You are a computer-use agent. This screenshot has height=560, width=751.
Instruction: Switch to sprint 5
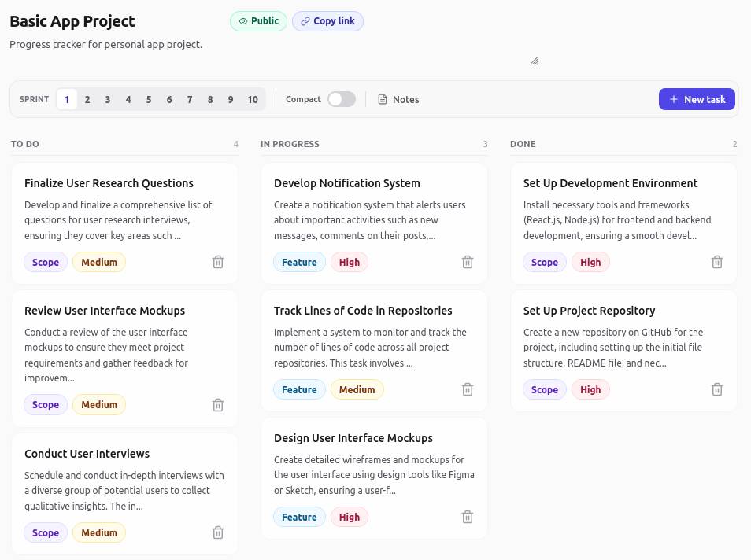(149, 100)
